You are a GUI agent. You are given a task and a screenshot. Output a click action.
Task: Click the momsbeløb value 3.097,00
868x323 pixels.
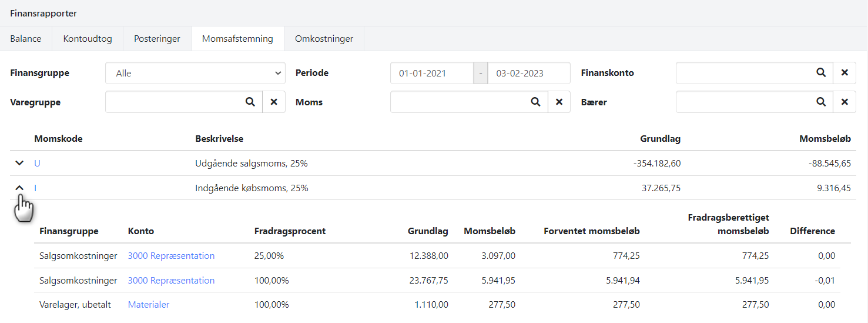pos(498,256)
